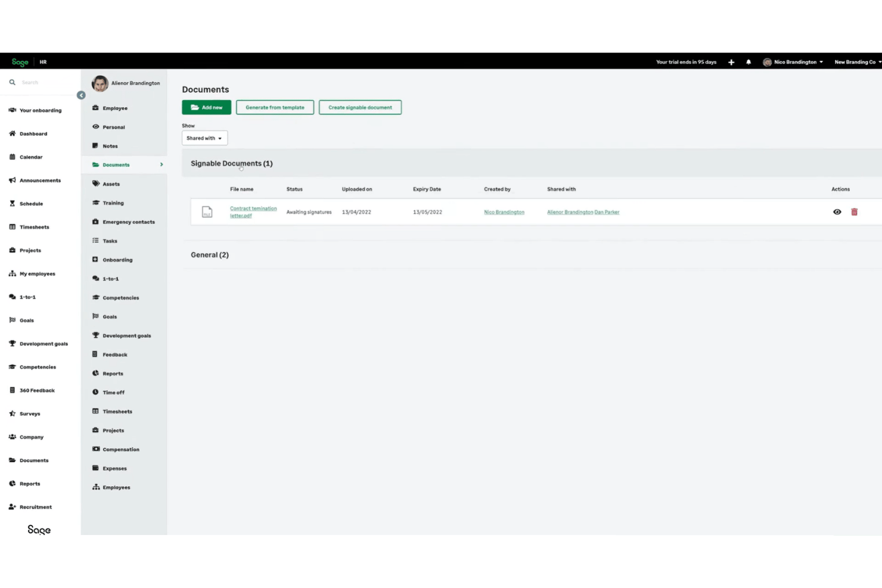
Task: Click the Status column header
Action: [x=294, y=189]
